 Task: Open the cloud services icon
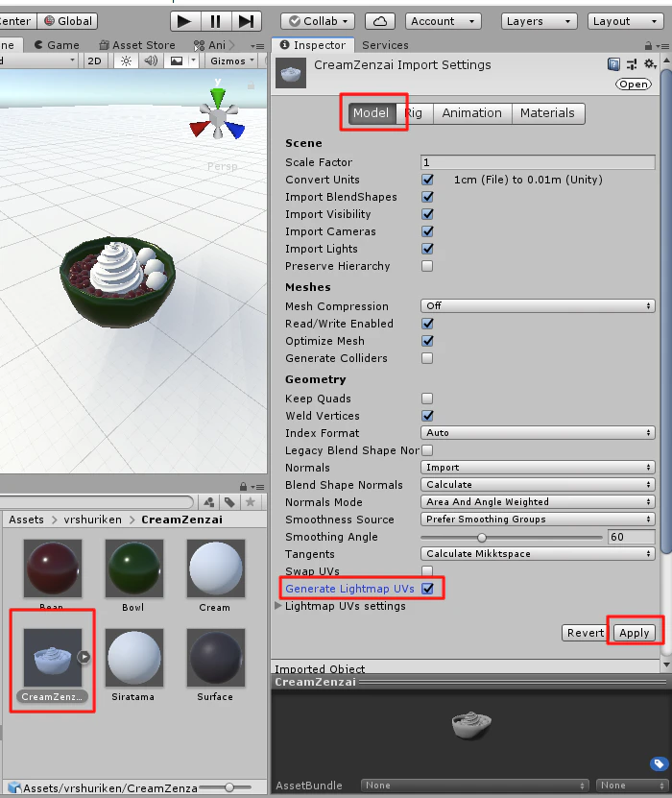pos(380,21)
